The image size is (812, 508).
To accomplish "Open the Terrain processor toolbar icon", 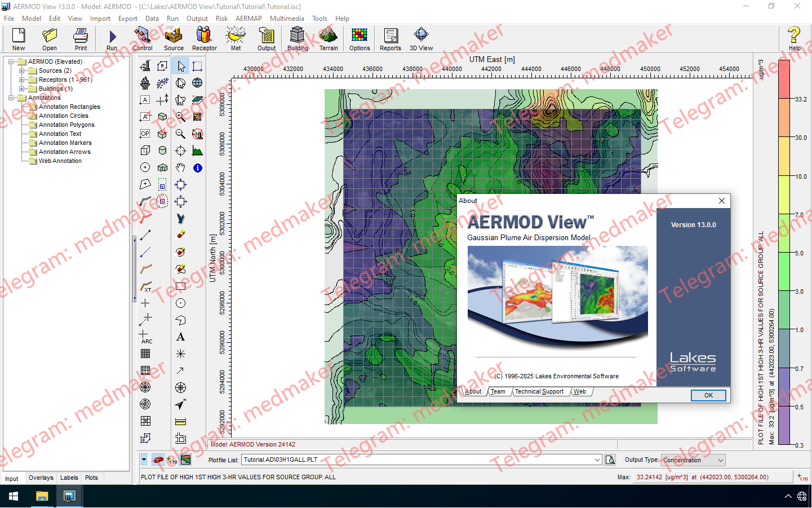I will coord(328,39).
